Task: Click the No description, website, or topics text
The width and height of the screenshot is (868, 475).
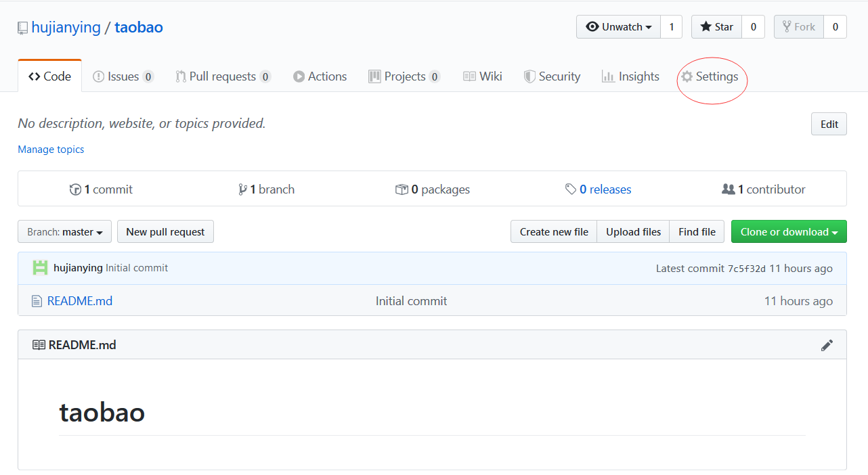Action: coord(142,123)
